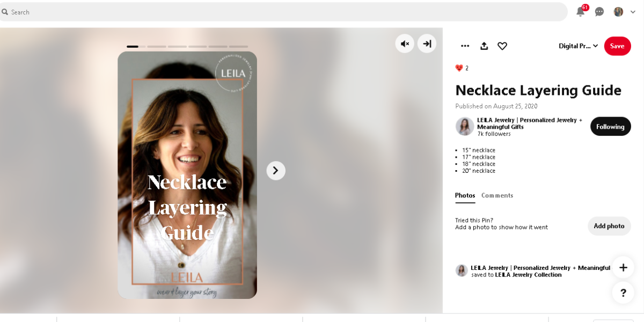Expand the accounts chevron next to avatar

633,12
